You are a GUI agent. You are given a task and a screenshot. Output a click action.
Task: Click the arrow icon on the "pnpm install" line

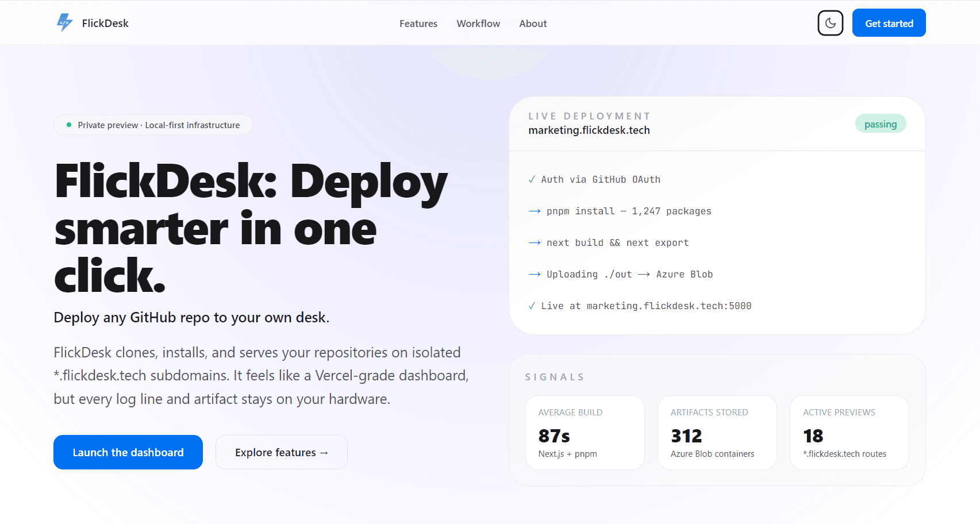534,211
